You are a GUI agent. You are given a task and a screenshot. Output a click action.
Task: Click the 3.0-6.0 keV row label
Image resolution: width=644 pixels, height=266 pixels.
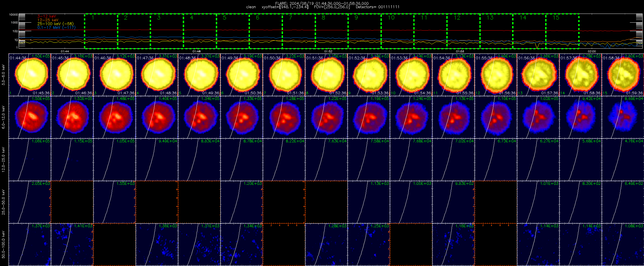click(3, 75)
